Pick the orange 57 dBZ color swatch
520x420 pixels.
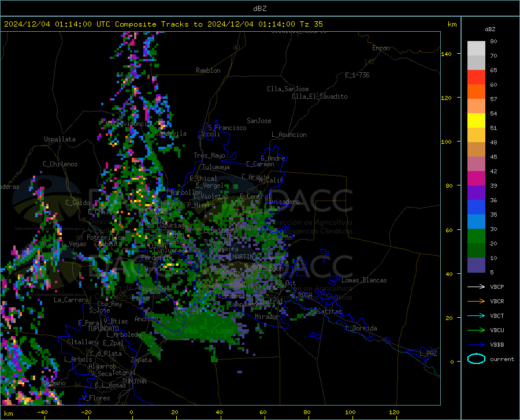(x=476, y=92)
